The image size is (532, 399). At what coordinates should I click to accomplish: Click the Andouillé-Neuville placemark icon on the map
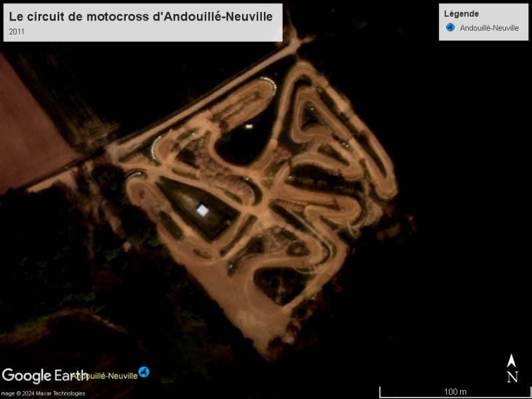click(144, 372)
